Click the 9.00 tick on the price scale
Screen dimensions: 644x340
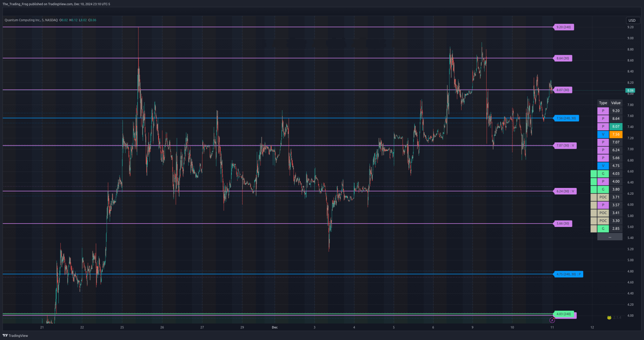630,38
